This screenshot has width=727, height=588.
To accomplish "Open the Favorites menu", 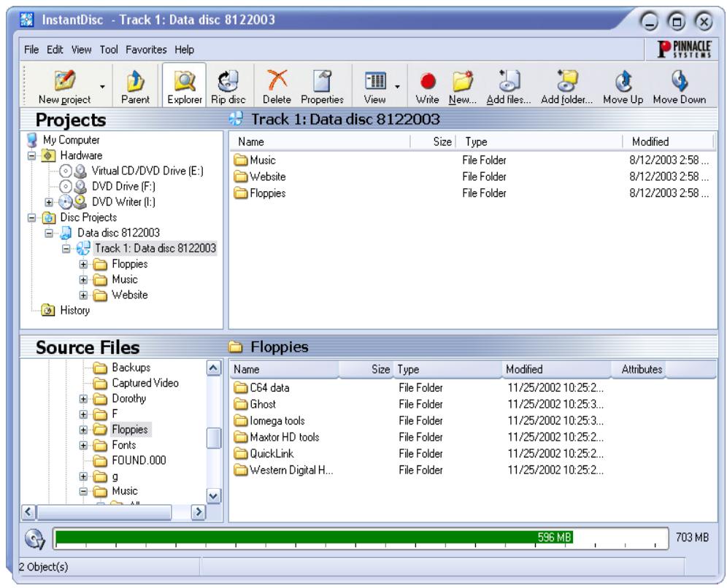I will click(146, 50).
